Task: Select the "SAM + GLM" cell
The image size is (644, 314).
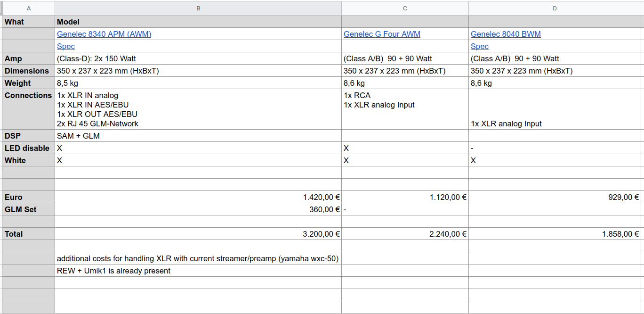Action: 198,136
